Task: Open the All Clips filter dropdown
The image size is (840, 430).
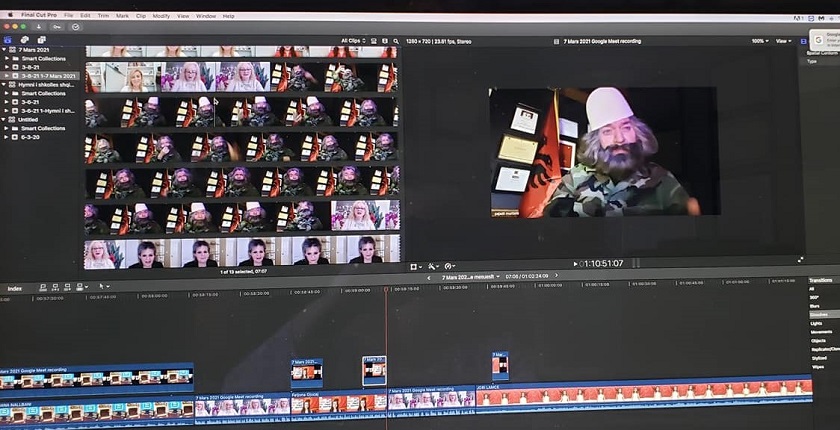Action: pyautogui.click(x=354, y=41)
